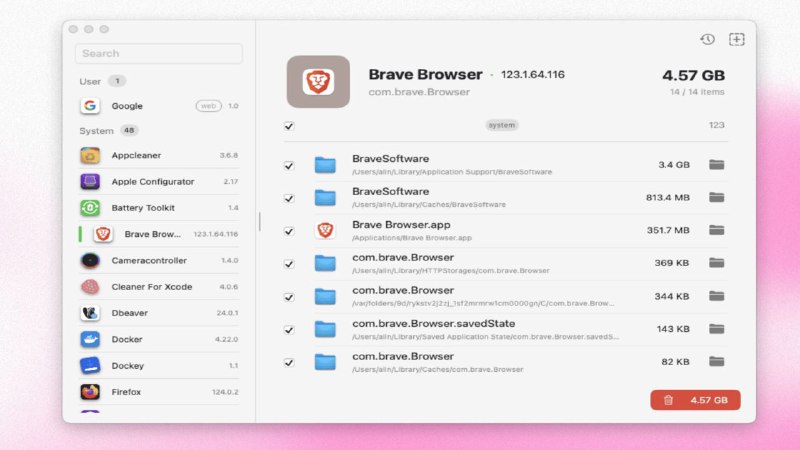800x450 pixels.
Task: Click the Google app icon in sidebar
Action: pyautogui.click(x=90, y=106)
